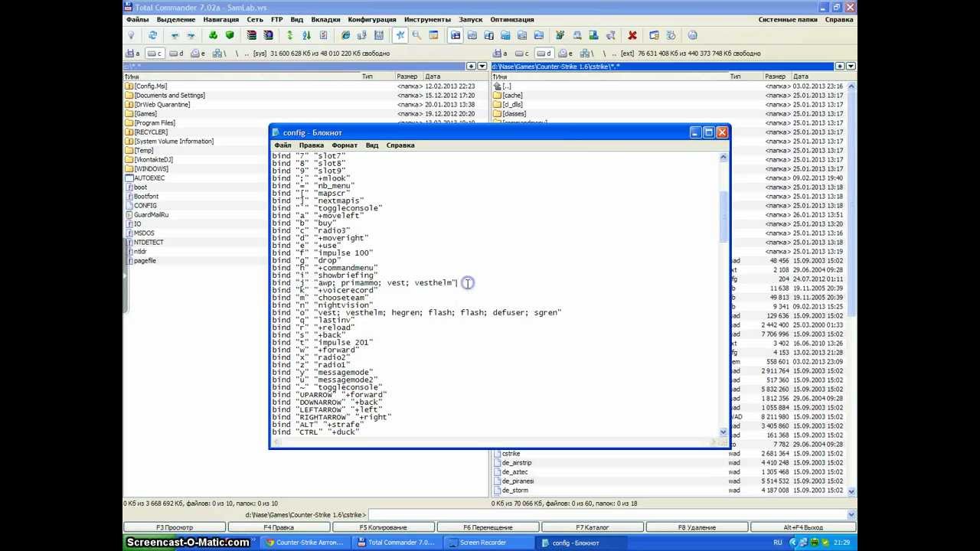Click Notepad scrollbar down arrow
The width and height of the screenshot is (980, 551).
[x=723, y=432]
